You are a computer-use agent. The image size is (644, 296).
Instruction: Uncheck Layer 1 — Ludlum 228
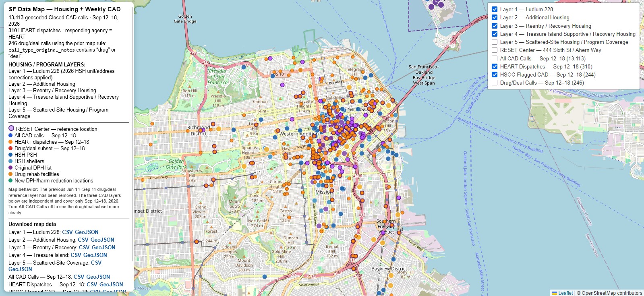(495, 9)
